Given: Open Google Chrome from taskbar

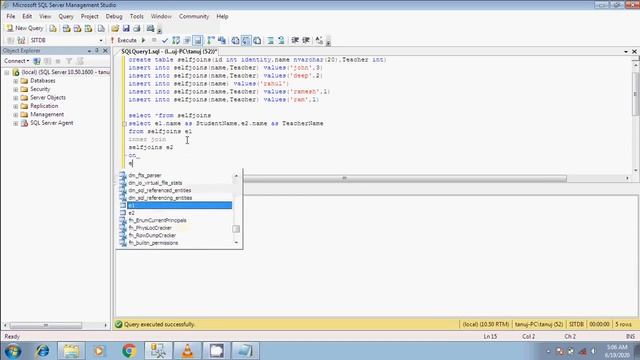Looking at the screenshot, I should click(129, 351).
